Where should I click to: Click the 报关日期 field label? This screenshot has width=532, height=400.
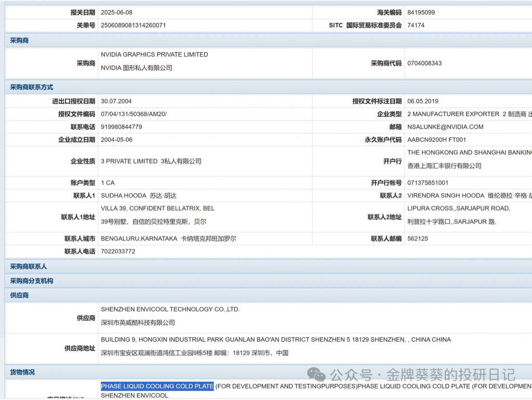click(83, 12)
